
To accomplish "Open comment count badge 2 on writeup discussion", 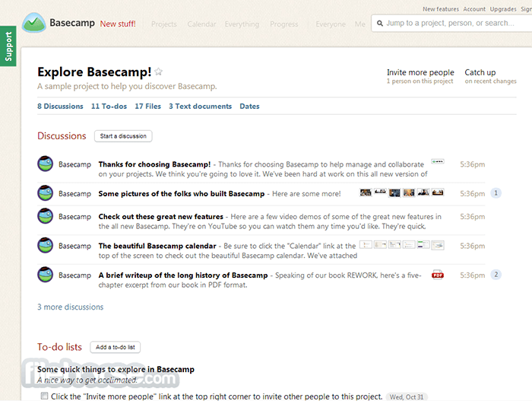I will click(x=496, y=275).
